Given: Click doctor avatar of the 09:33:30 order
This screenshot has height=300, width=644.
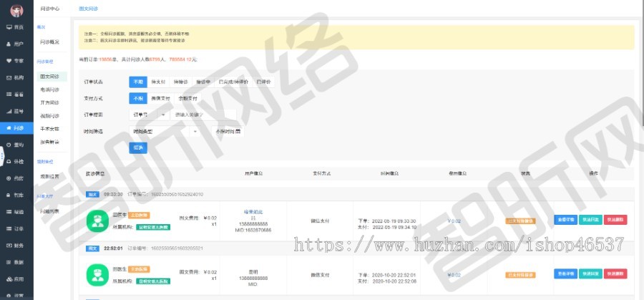Looking at the screenshot, I should pyautogui.click(x=97, y=221).
